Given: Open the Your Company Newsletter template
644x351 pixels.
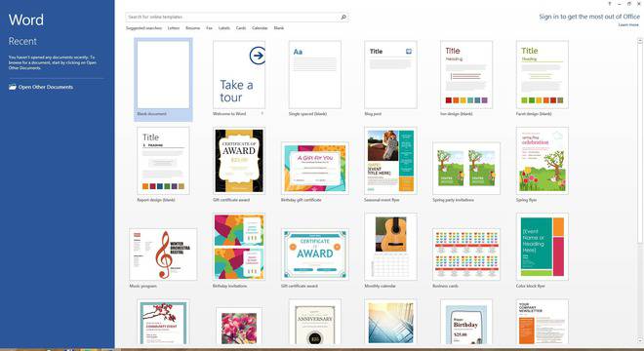Looking at the screenshot, I should tap(543, 322).
